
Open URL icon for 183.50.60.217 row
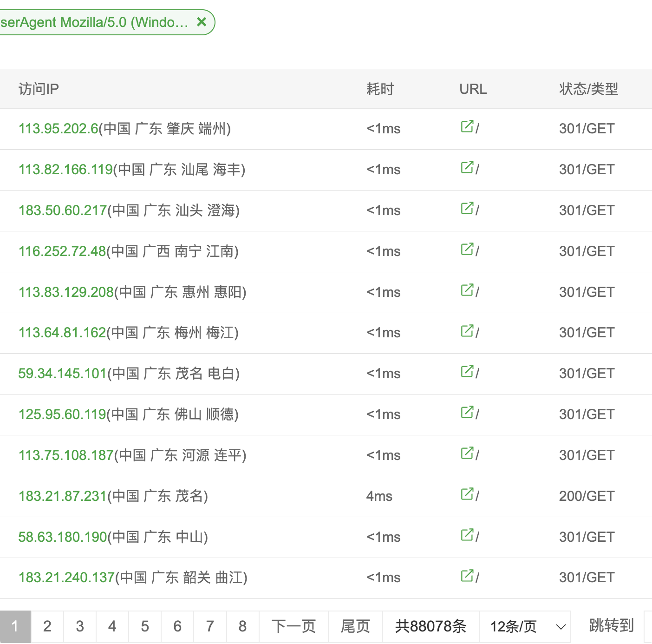point(467,208)
